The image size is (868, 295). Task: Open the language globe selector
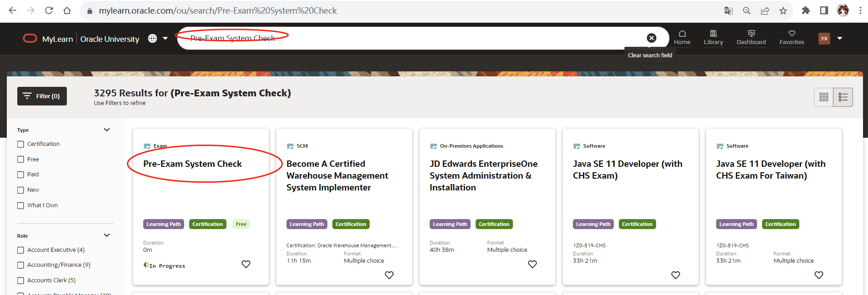coord(152,39)
